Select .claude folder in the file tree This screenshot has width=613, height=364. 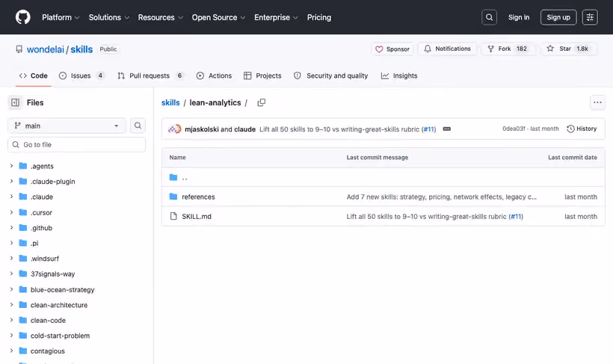41,197
